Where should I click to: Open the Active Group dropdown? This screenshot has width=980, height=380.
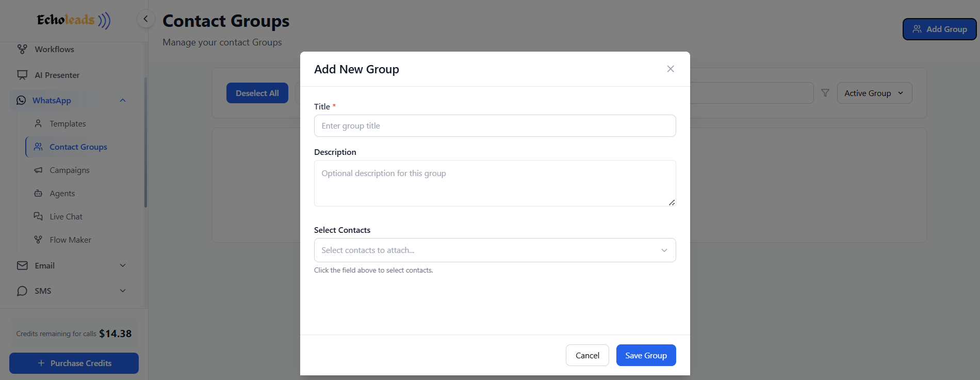(874, 93)
